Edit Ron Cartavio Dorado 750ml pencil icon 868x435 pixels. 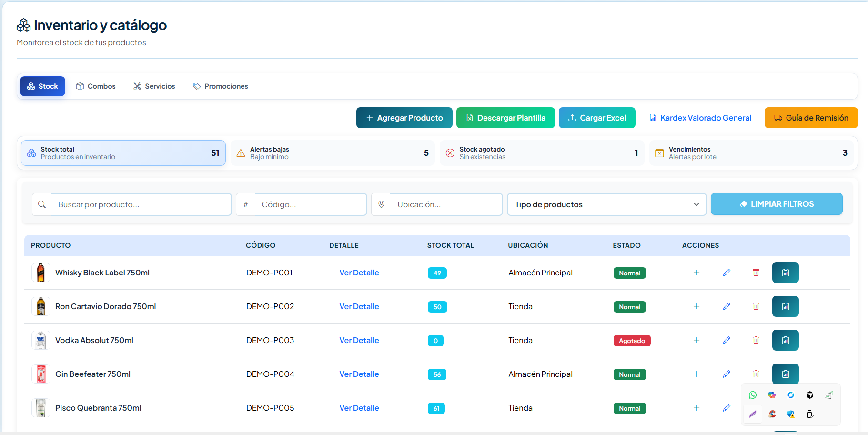[x=727, y=306]
